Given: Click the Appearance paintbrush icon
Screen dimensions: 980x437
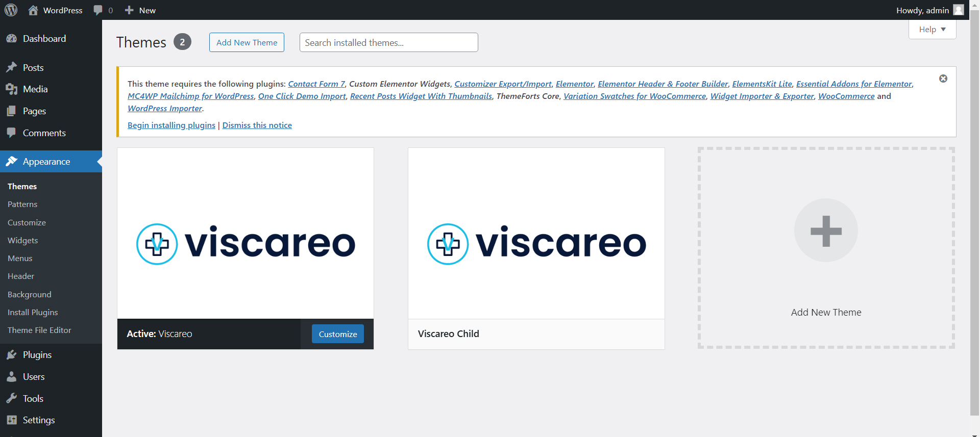Looking at the screenshot, I should 11,162.
